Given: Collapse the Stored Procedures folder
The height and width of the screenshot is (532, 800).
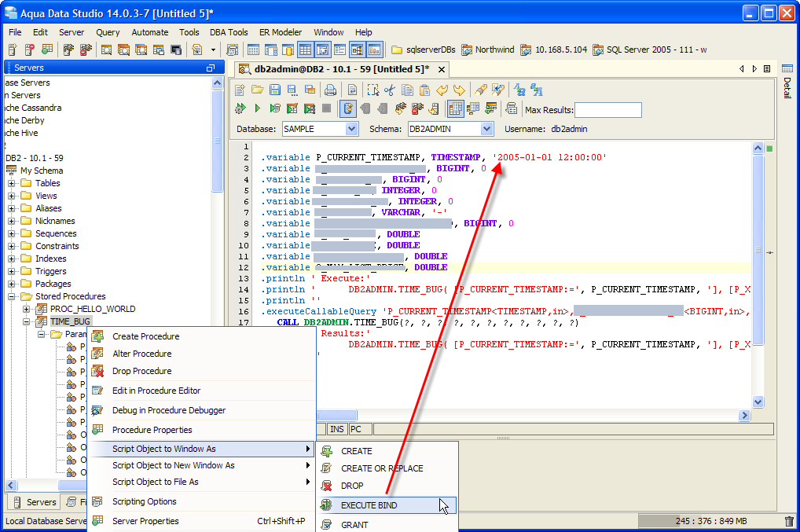Looking at the screenshot, I should (11, 296).
